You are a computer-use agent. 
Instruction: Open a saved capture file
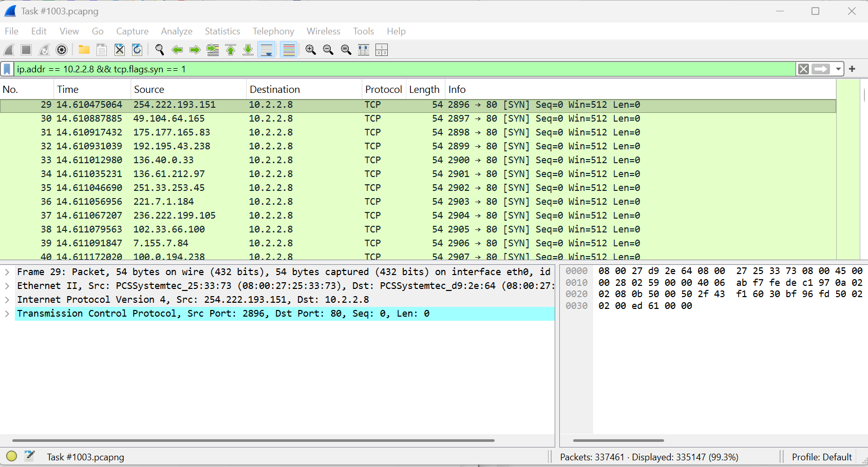[x=84, y=50]
